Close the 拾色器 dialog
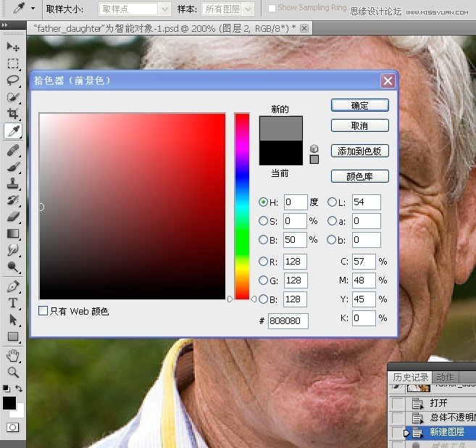Viewport: 476px width, 448px height. point(388,80)
